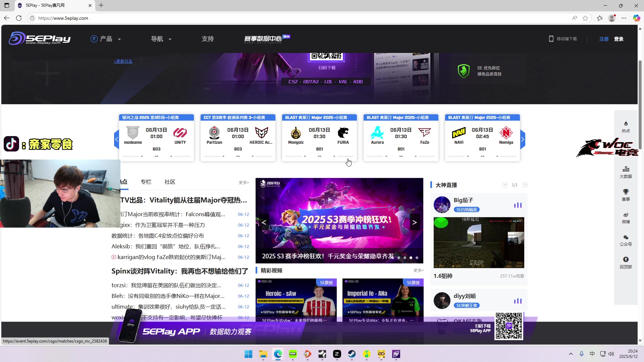Open the 2025 S3赛季冲榜狂欢 banner

pyautogui.click(x=339, y=221)
